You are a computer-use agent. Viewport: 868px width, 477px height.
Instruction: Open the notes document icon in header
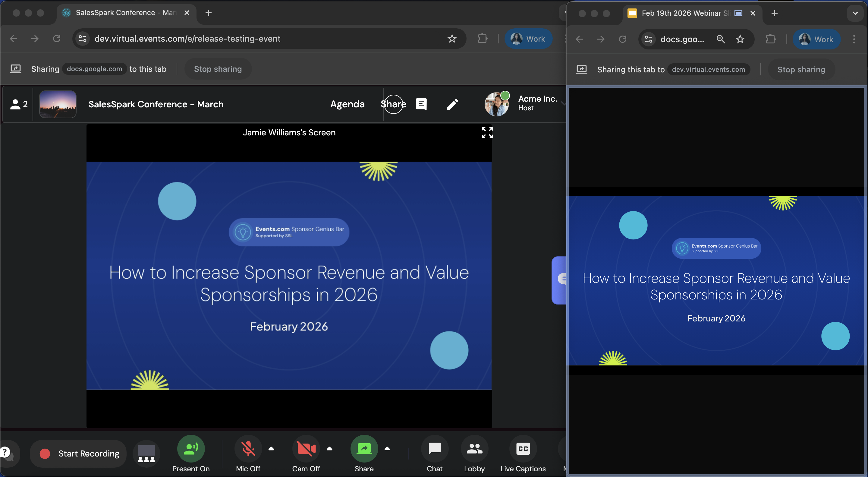(421, 104)
